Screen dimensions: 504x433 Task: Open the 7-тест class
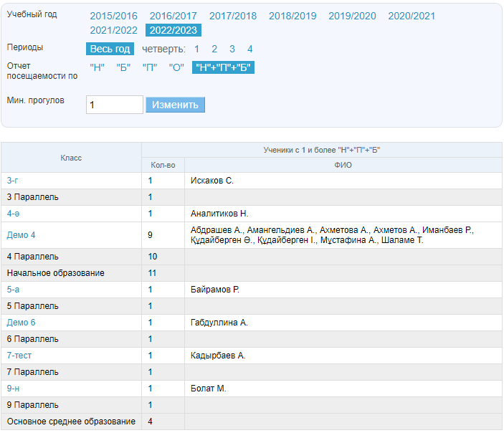pos(19,356)
